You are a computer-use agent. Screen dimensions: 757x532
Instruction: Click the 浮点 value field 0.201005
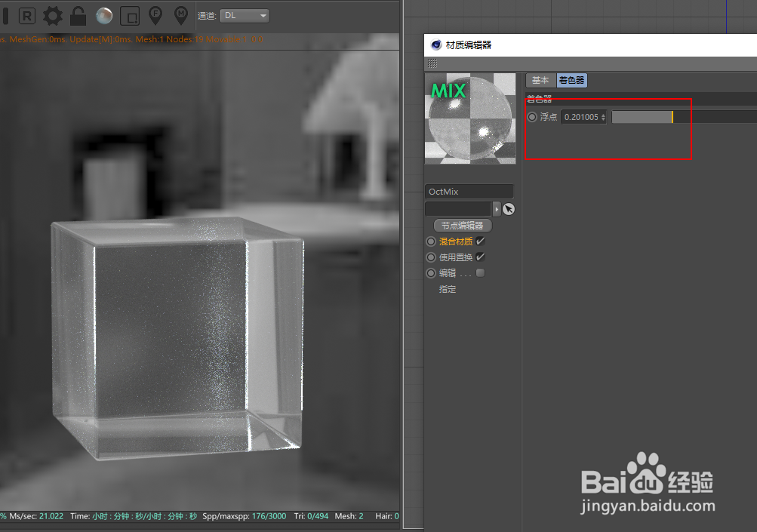pyautogui.click(x=580, y=117)
